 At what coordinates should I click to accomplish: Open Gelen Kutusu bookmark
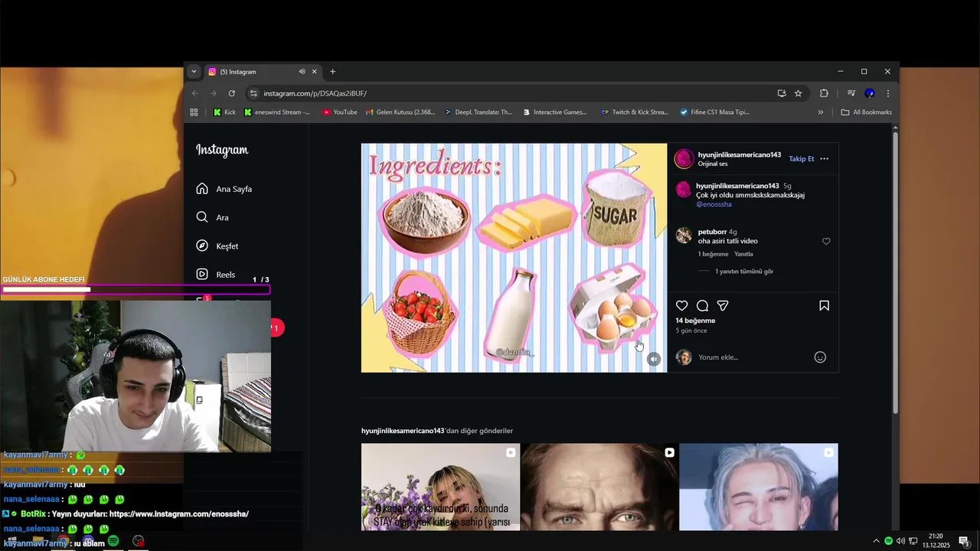400,112
